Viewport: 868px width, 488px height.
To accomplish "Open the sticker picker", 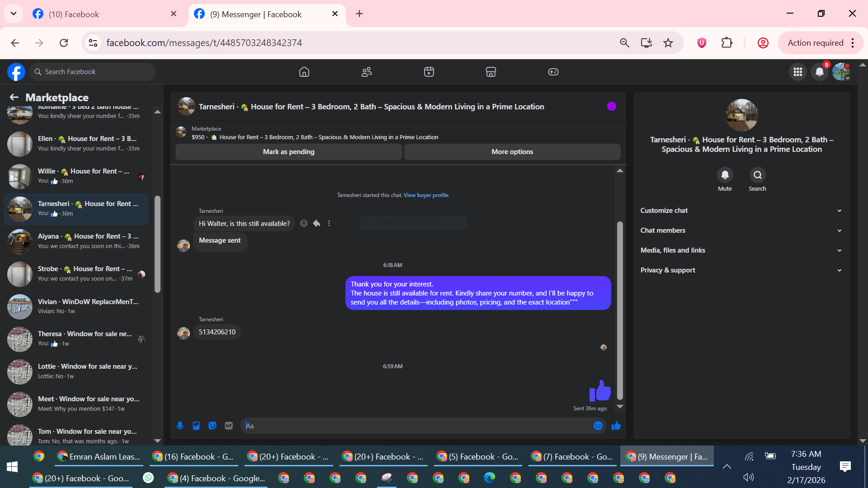I will (x=212, y=426).
